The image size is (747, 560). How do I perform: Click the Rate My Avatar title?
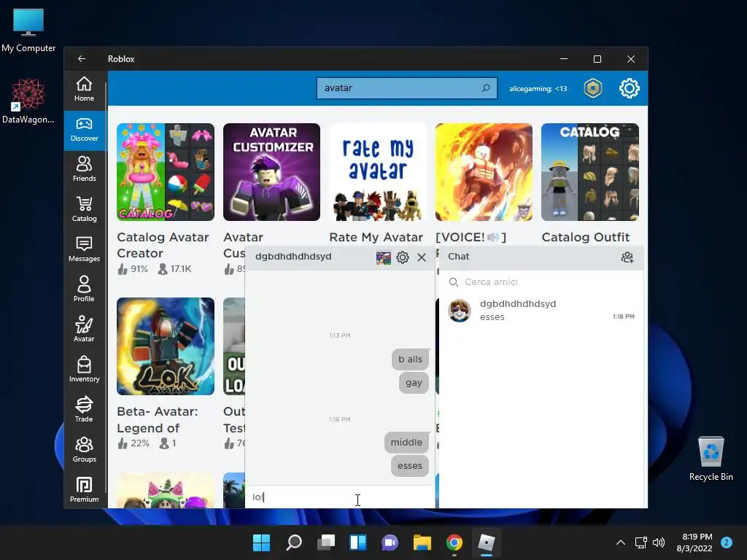pos(376,237)
